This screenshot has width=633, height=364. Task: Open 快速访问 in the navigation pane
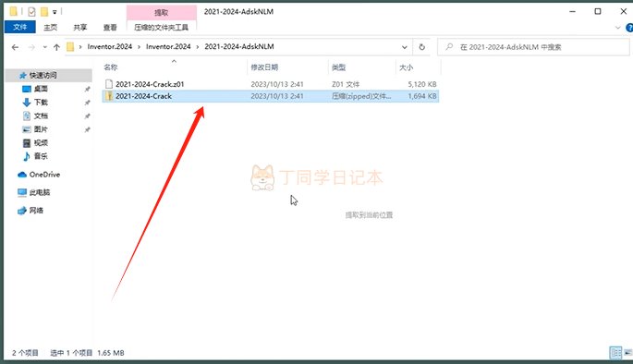click(x=43, y=75)
